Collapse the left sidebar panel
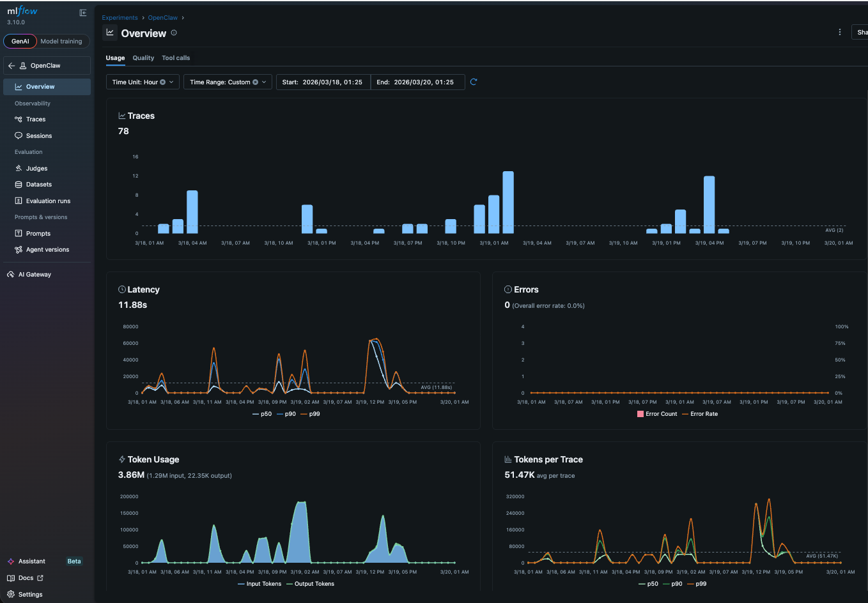 coord(82,11)
